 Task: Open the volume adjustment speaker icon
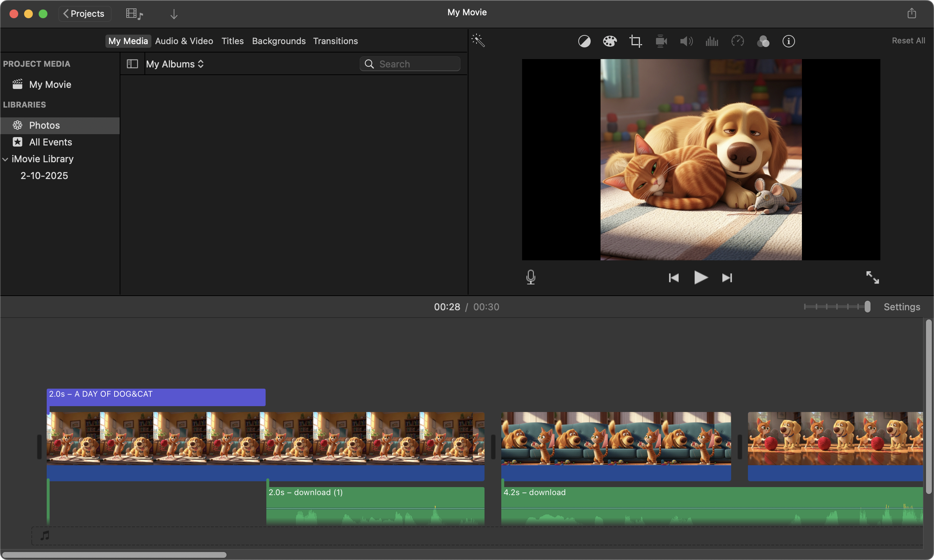[x=686, y=41]
